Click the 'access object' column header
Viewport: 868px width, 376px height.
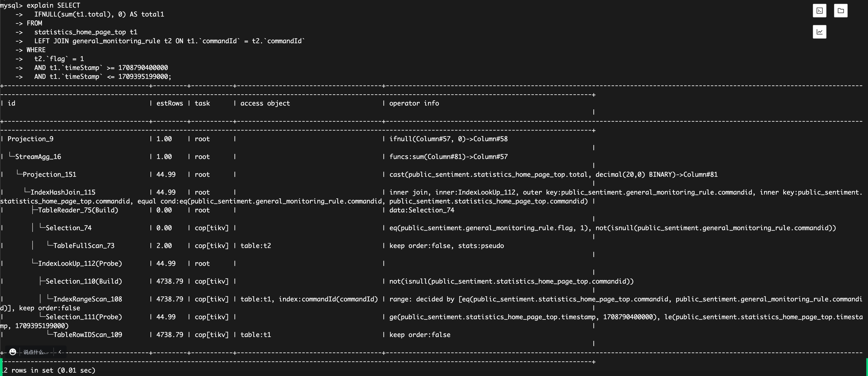[265, 103]
